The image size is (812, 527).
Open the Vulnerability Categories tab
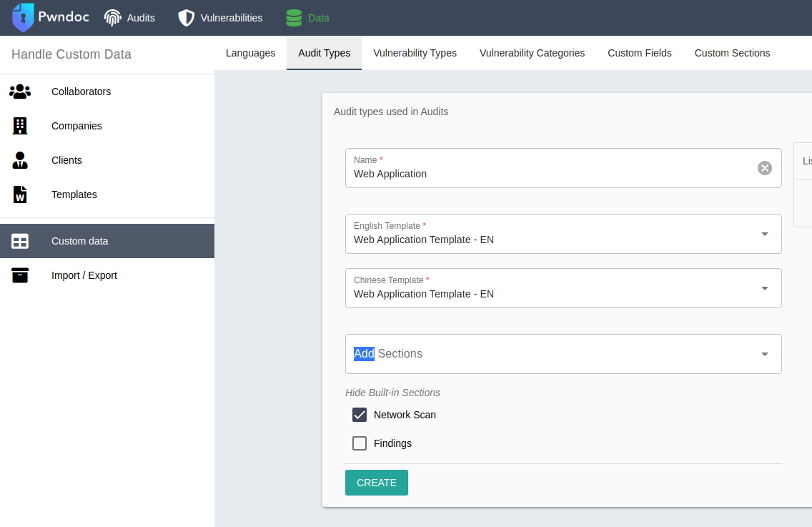coord(532,53)
